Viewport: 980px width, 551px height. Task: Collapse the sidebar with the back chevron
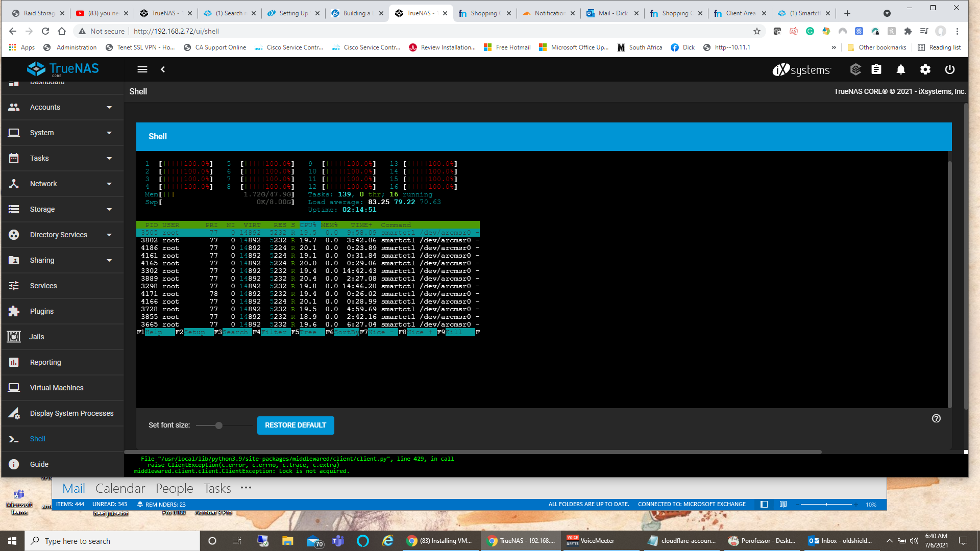163,69
